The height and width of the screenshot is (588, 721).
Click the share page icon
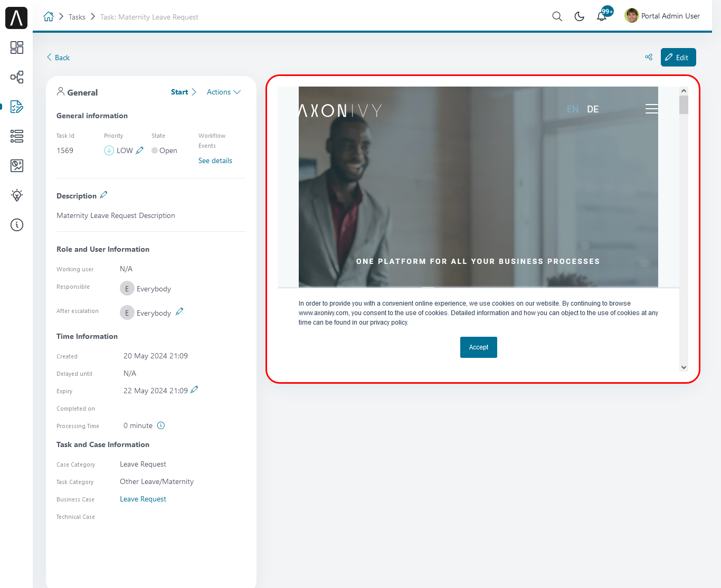[649, 57]
